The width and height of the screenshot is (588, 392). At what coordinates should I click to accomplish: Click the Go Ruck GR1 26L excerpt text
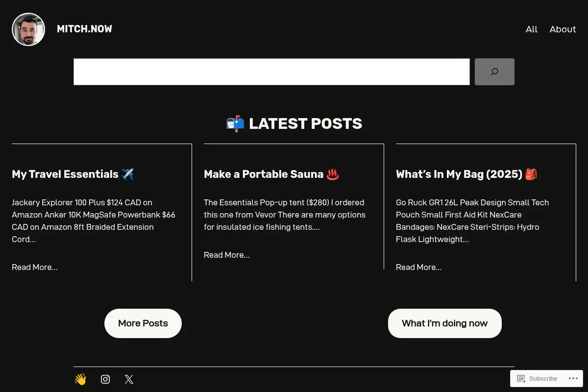point(472,221)
